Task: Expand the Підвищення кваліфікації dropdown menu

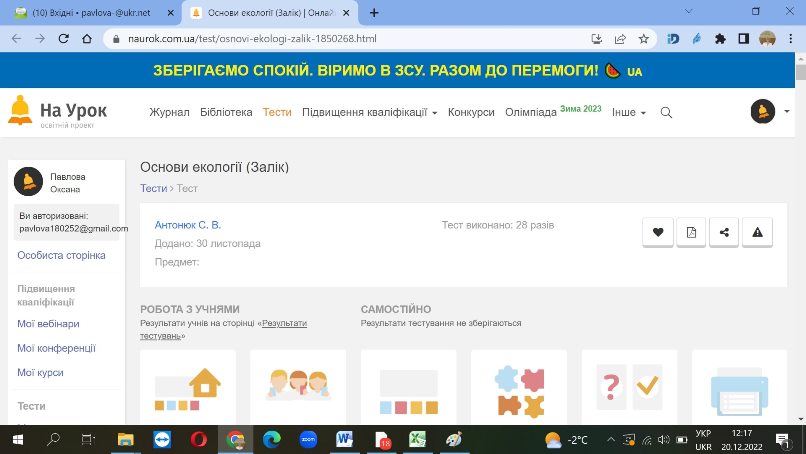Action: coord(369,112)
